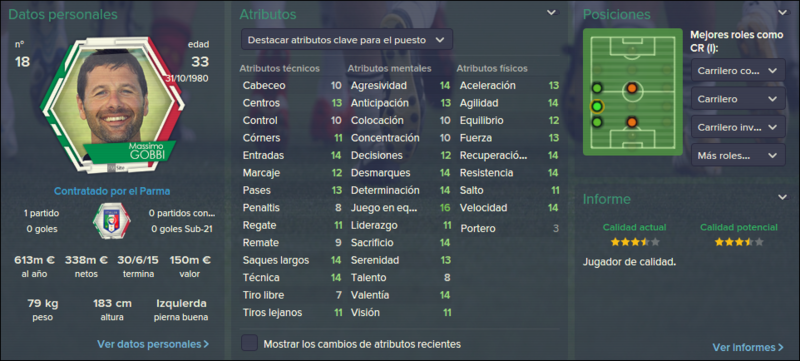Collapse the Posiciones panel chevron
Viewport: 800px width, 361px height.
(783, 13)
